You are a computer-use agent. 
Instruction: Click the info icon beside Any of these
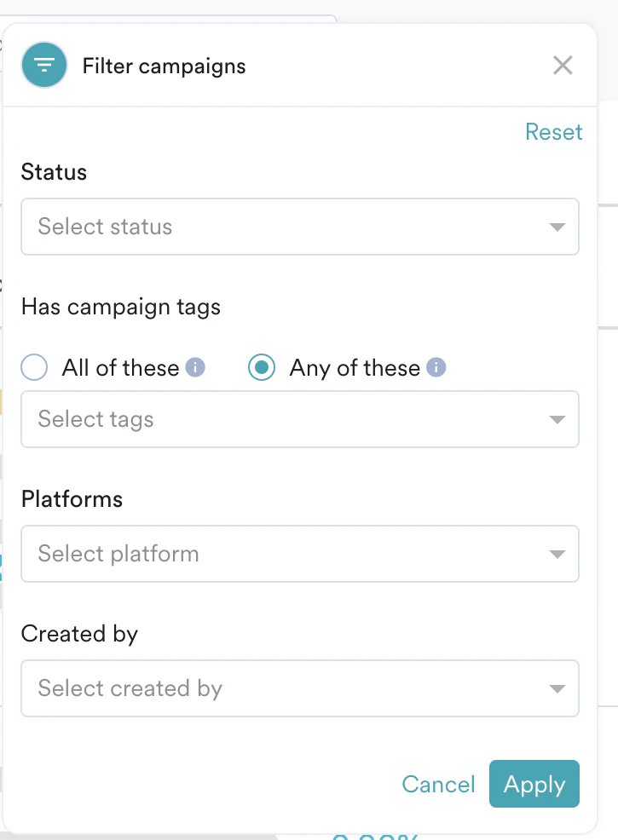coord(436,366)
